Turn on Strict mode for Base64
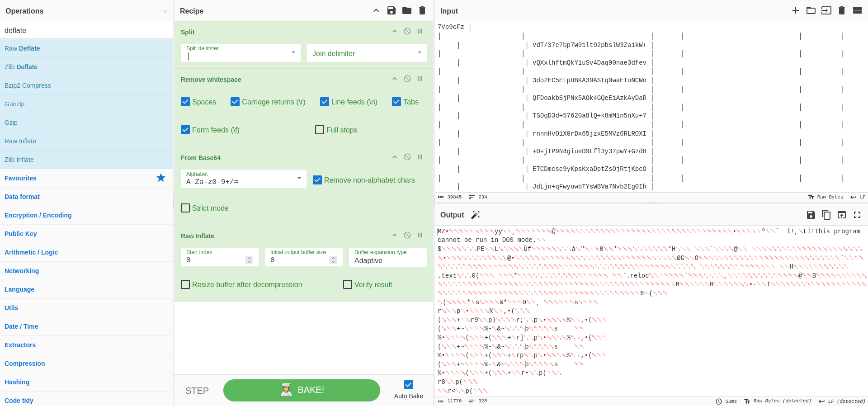 [x=185, y=208]
